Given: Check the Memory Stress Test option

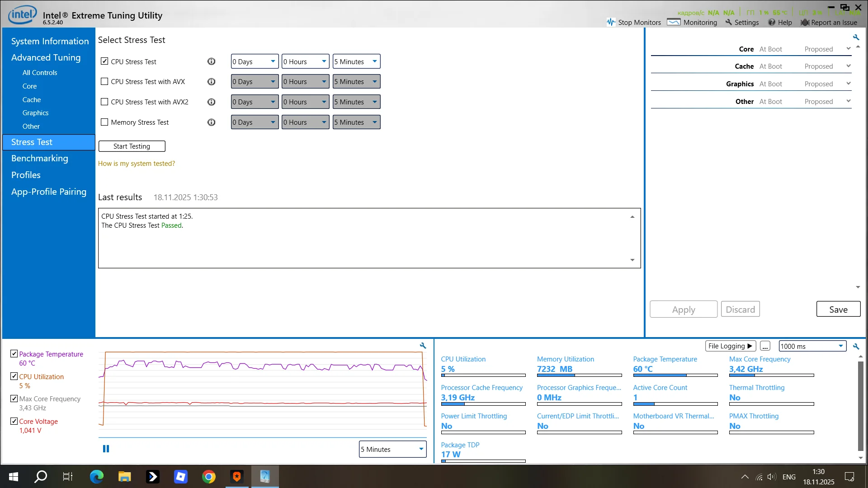Looking at the screenshot, I should pos(104,122).
